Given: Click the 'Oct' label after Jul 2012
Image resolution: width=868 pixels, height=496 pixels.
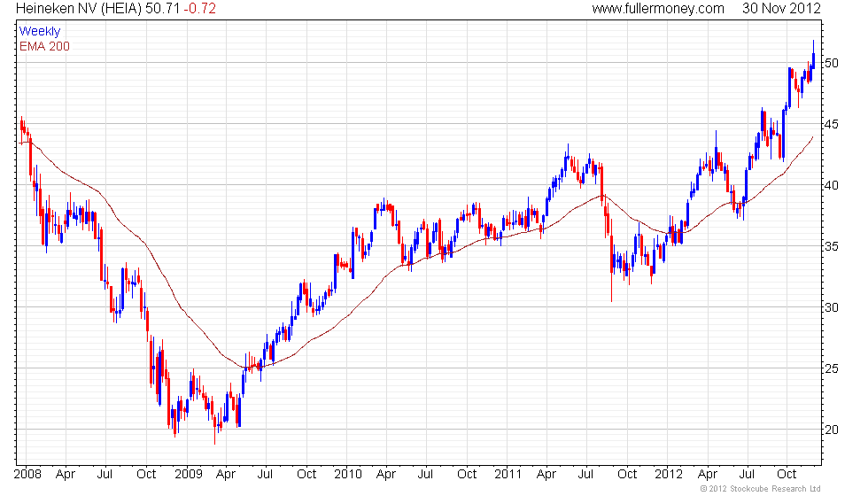Looking at the screenshot, I should [787, 475].
